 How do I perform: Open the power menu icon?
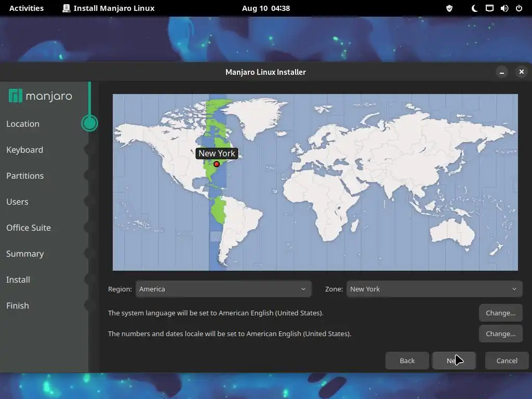[x=519, y=8]
